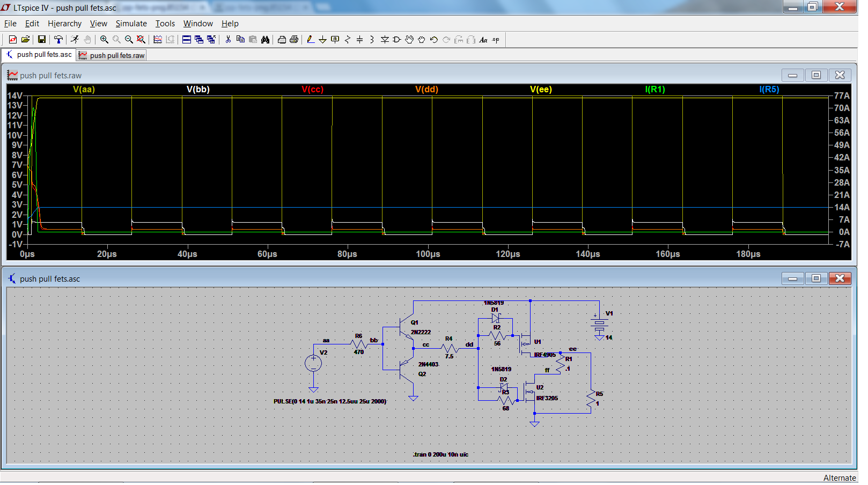This screenshot has width=868, height=485.
Task: Click the V(bb) trace label
Action: click(198, 90)
